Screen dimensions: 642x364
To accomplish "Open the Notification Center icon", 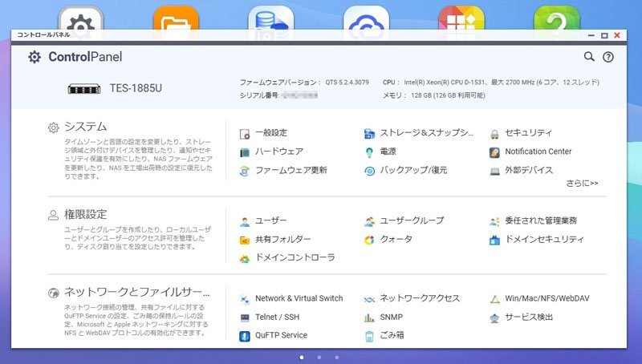I will pyautogui.click(x=494, y=152).
